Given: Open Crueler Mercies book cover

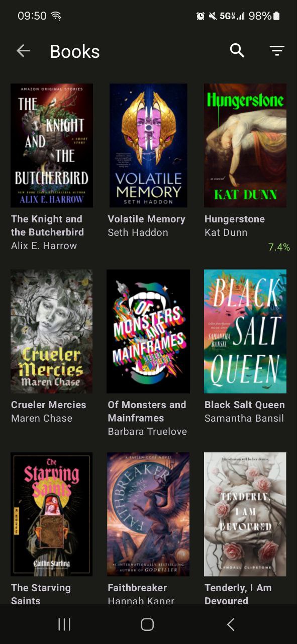Looking at the screenshot, I should [52, 331].
